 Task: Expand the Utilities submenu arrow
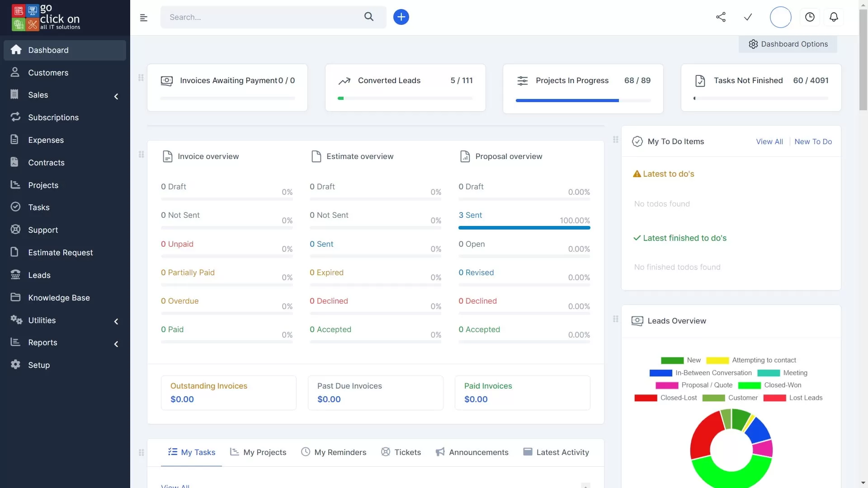coord(116,321)
